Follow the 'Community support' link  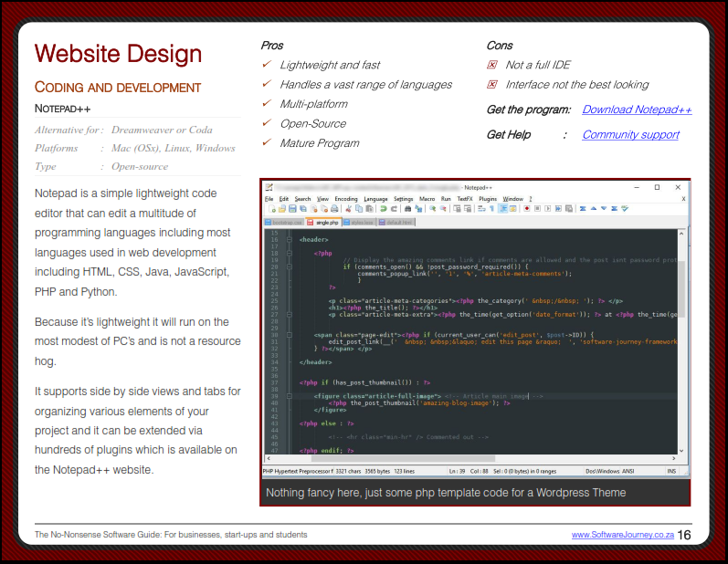[630, 135]
